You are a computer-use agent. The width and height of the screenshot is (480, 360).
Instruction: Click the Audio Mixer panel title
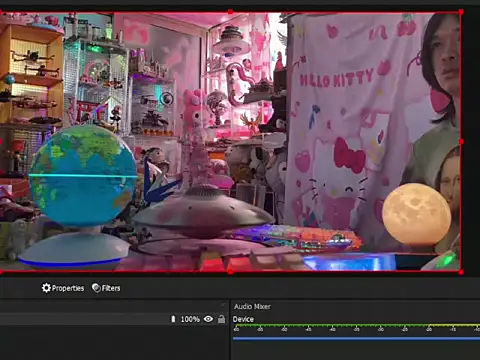pos(252,306)
